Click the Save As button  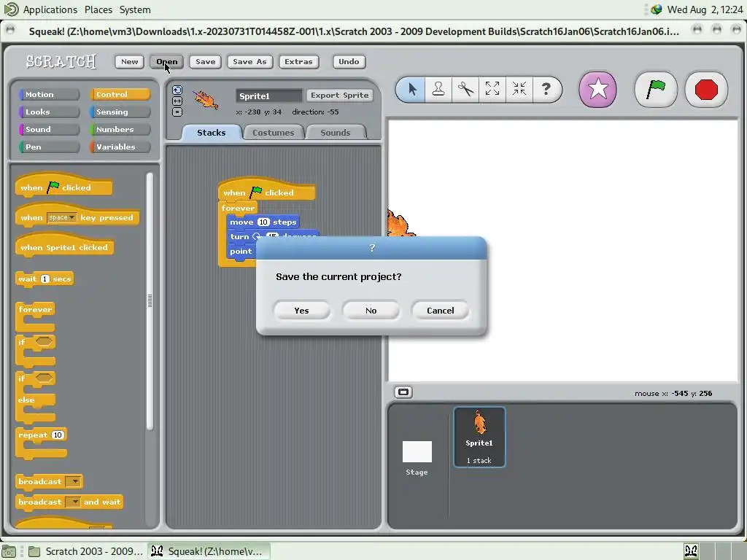click(x=249, y=61)
